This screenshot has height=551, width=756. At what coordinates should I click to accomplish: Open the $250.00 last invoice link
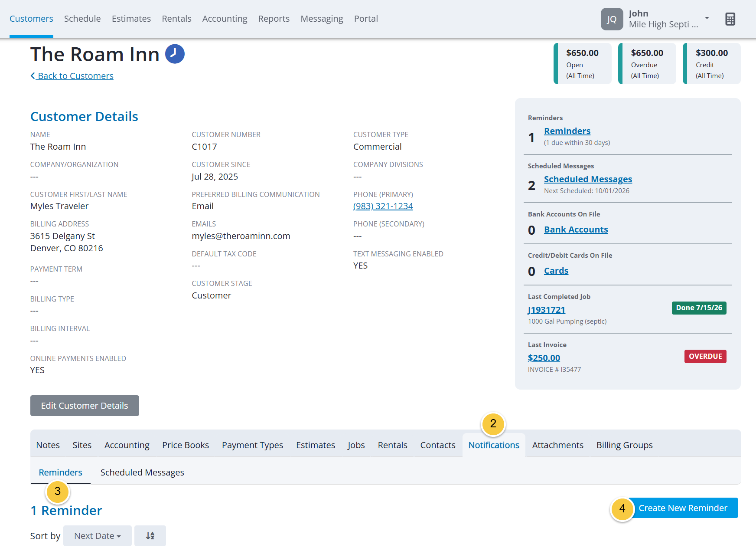coord(544,358)
